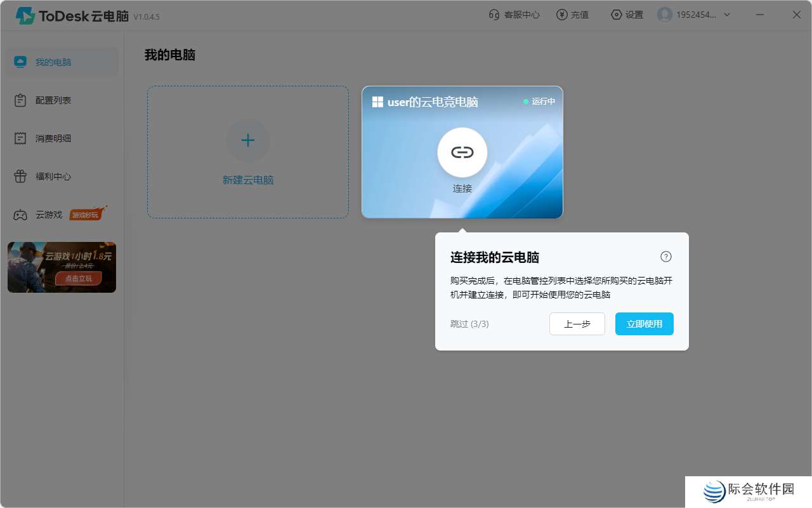
Task: Open help via question mark icon in popup
Action: [x=665, y=257]
